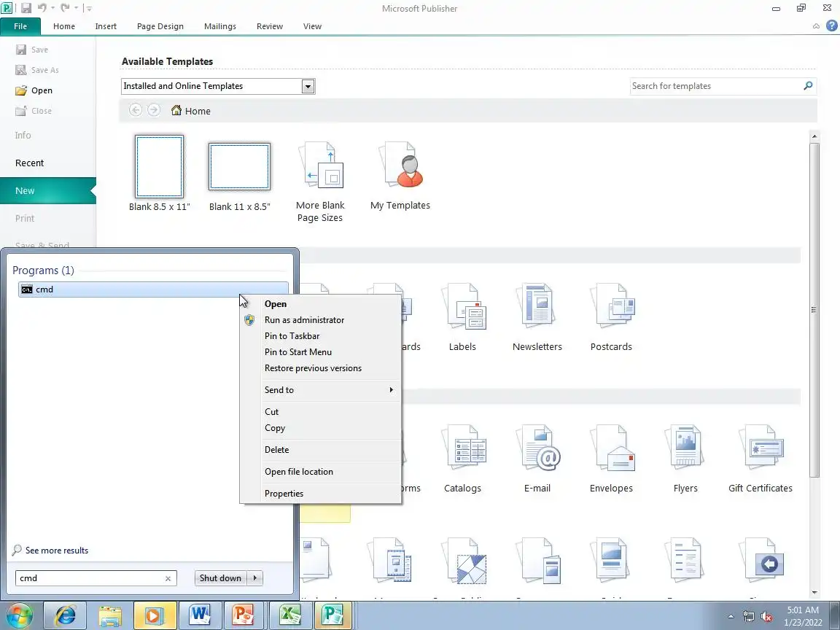Open the Shut down options arrow
The width and height of the screenshot is (840, 630).
pyautogui.click(x=255, y=578)
